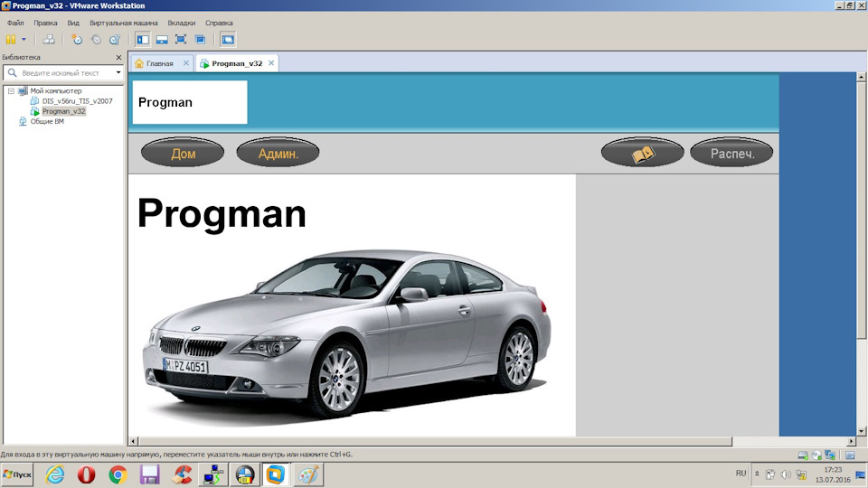Screen dimensions: 868x488
Task: Click the power plug tray icon
Action: coord(770,474)
